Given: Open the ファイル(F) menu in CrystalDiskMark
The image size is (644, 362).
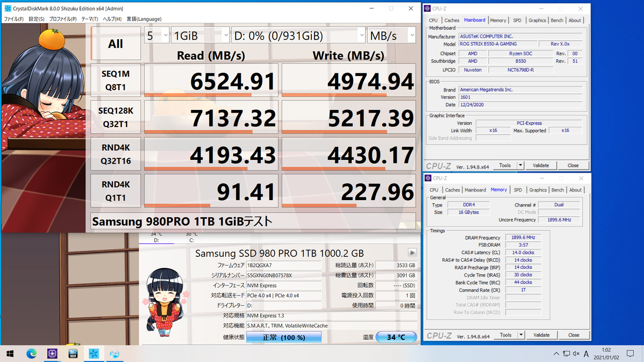Looking at the screenshot, I should point(14,19).
